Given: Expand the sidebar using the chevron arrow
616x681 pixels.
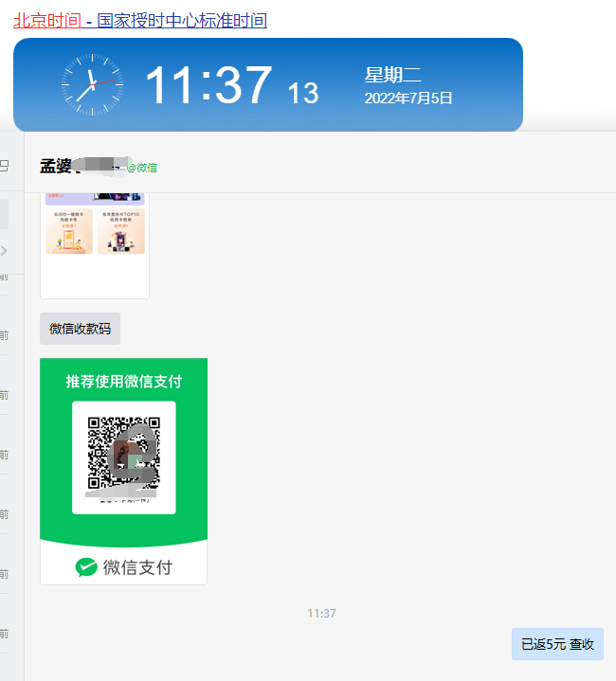Looking at the screenshot, I should pos(4,251).
